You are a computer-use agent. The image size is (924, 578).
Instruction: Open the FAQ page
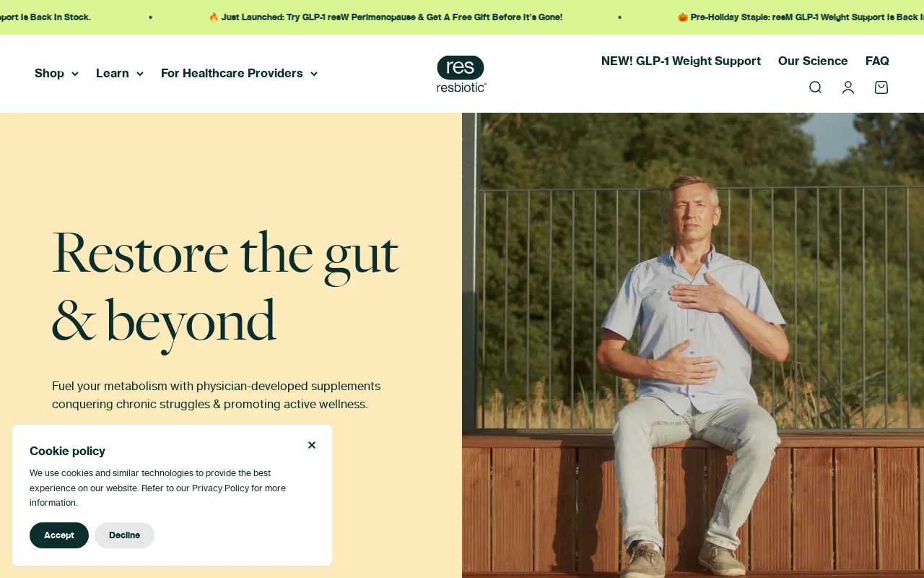click(877, 61)
